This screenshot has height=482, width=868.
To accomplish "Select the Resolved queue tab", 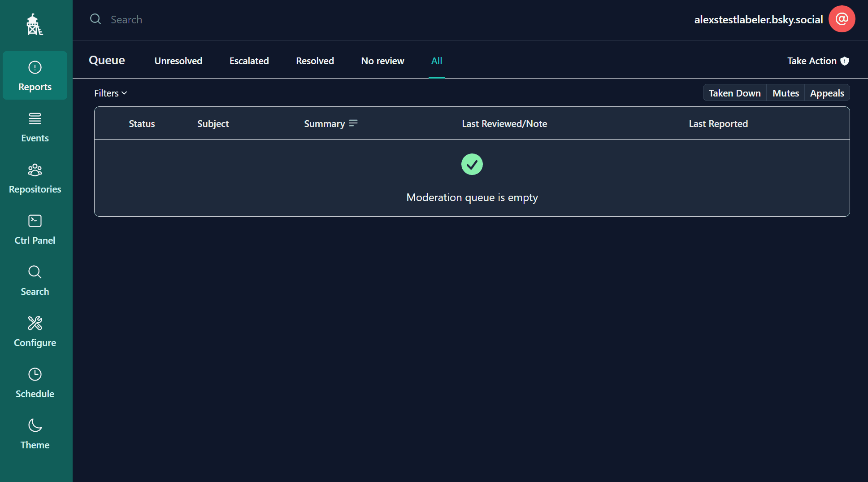I will pyautogui.click(x=315, y=61).
